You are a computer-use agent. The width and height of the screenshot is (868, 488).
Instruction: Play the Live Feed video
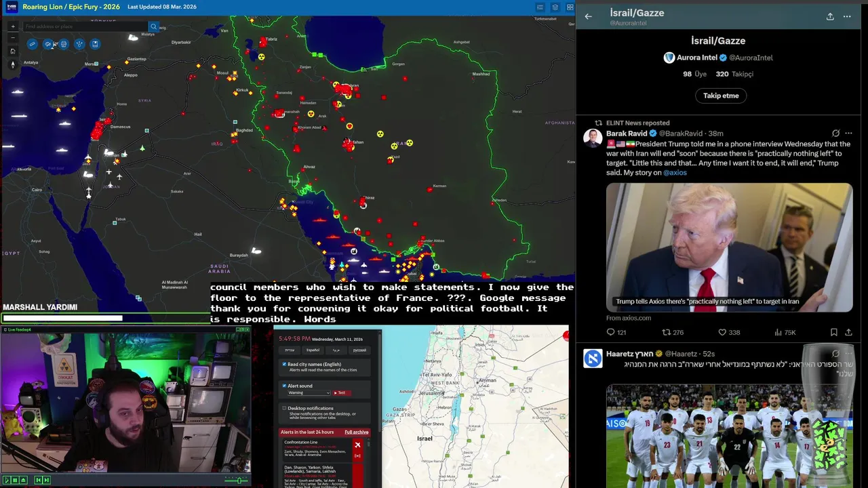[x=7, y=481]
